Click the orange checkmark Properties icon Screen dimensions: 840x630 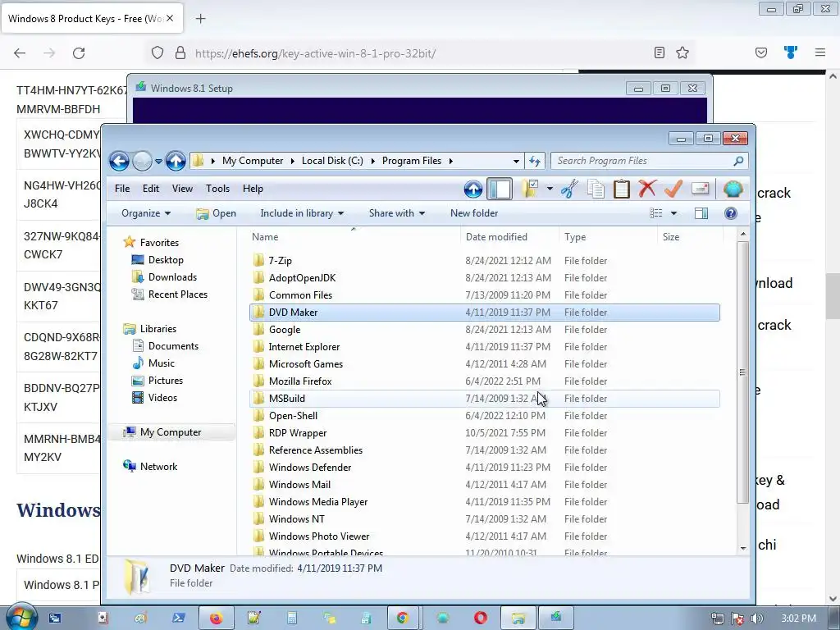[x=673, y=189]
